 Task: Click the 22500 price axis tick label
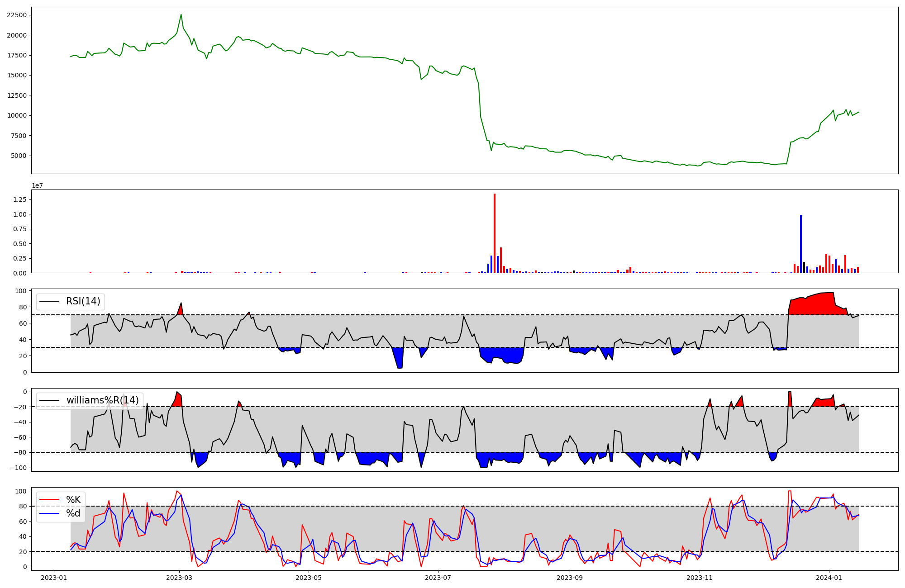(17, 15)
